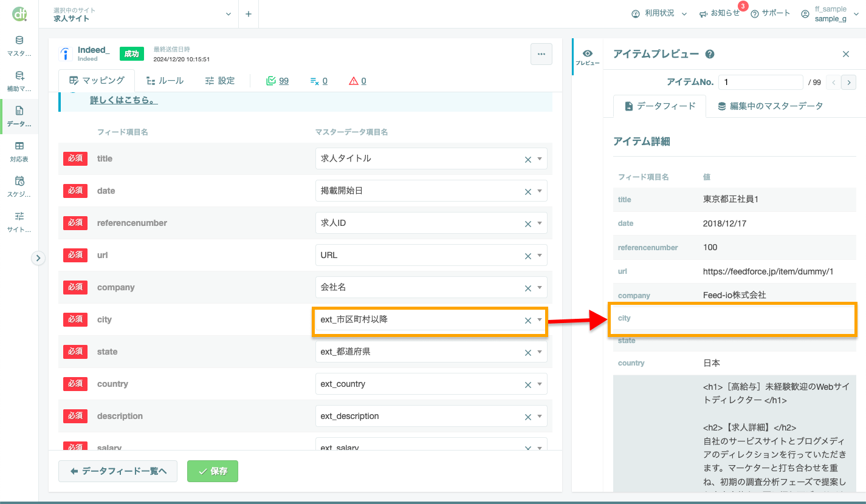Clear the 会社名 selection for company
The width and height of the screenshot is (866, 504).
tap(528, 288)
